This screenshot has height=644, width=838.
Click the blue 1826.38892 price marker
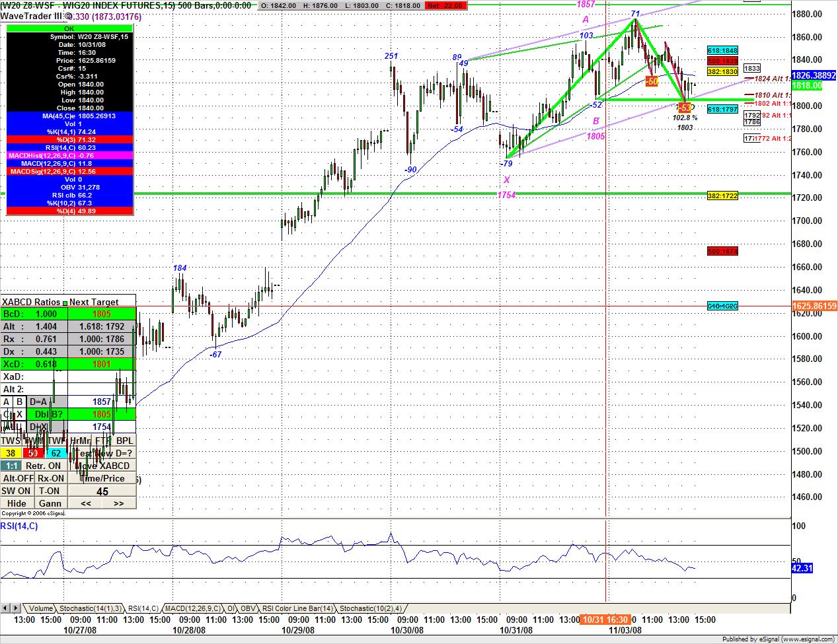pyautogui.click(x=814, y=76)
